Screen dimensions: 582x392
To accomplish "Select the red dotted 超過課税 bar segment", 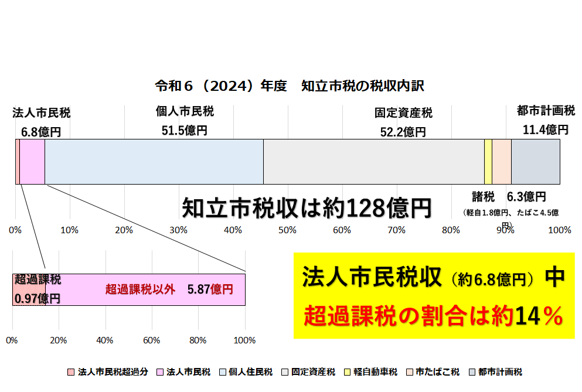I will [x=29, y=289].
